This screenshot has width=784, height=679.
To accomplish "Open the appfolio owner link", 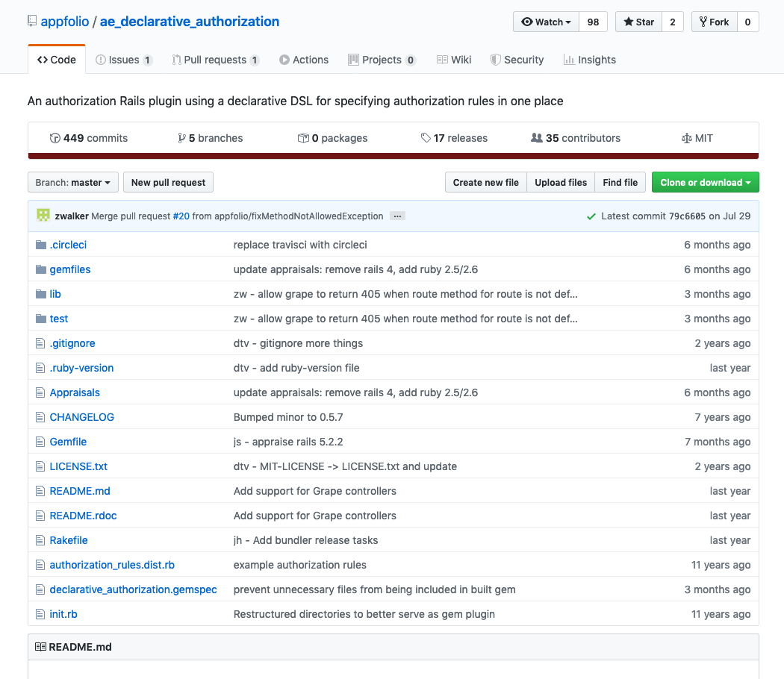I will point(64,22).
